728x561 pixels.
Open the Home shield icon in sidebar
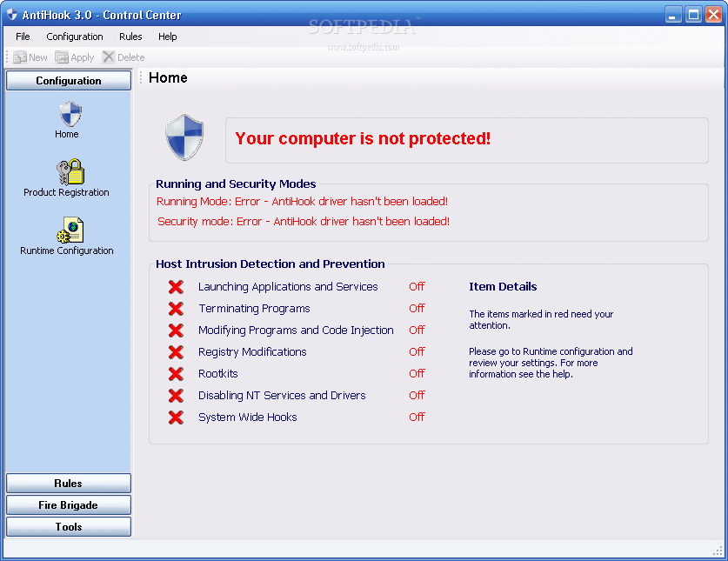point(70,114)
